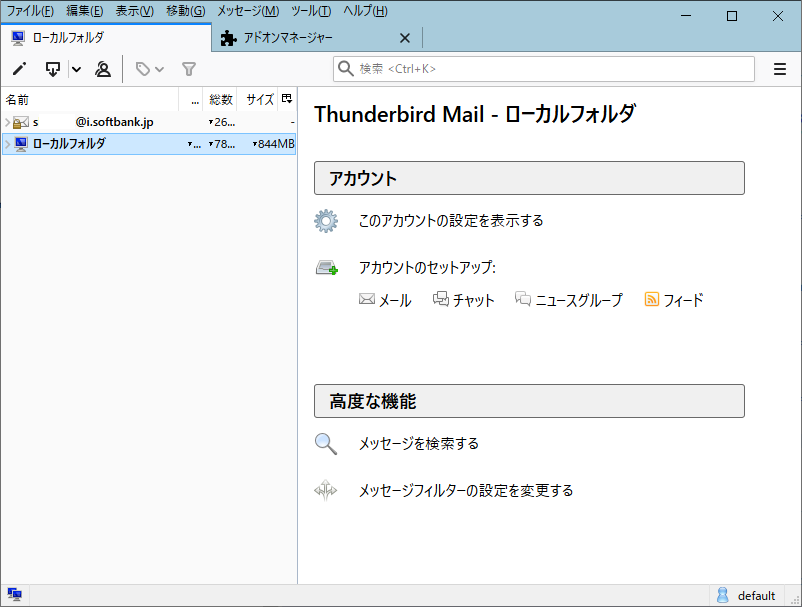Click the 名前 column header
Screen dimensions: 802x607
coord(90,99)
